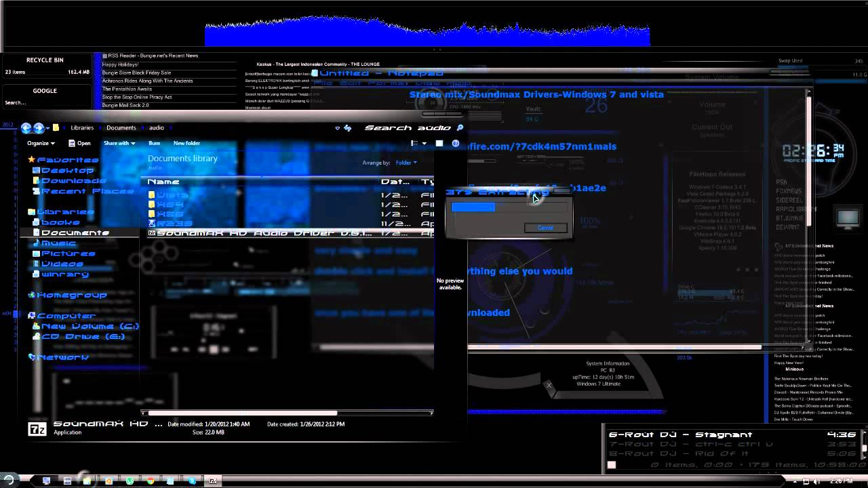The image size is (868, 488).
Task: Open the recent pages dropdown next to Forward
Action: coord(47,128)
